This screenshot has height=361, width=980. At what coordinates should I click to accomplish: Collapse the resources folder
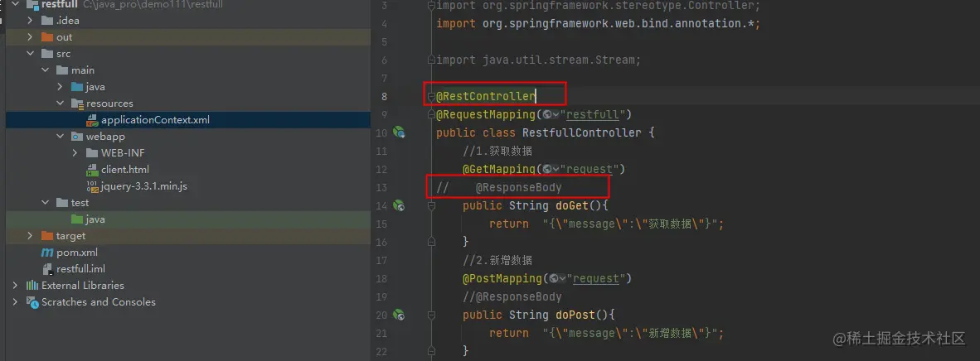60,103
